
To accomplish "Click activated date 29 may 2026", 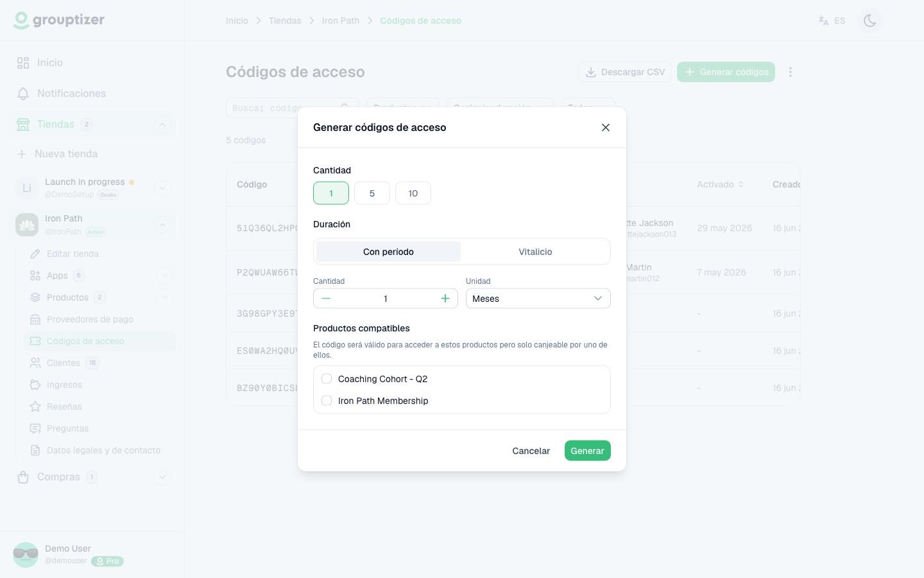I will [x=724, y=228].
